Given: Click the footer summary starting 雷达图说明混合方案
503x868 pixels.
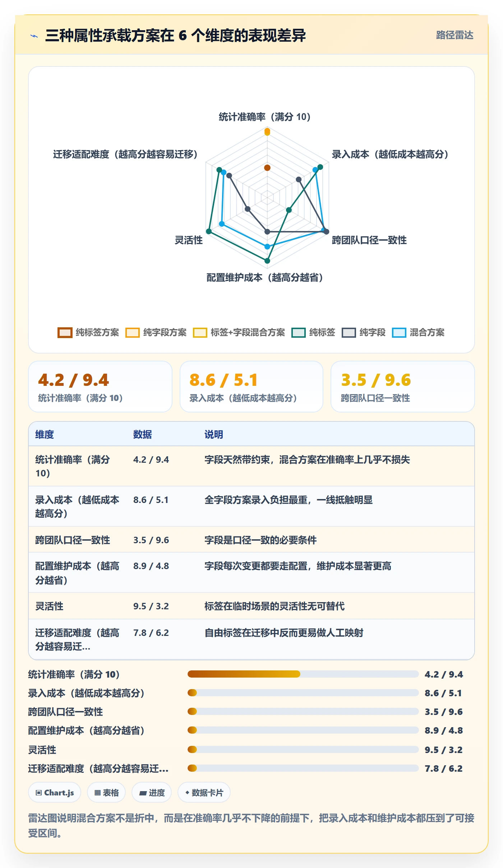Looking at the screenshot, I should click(x=251, y=825).
